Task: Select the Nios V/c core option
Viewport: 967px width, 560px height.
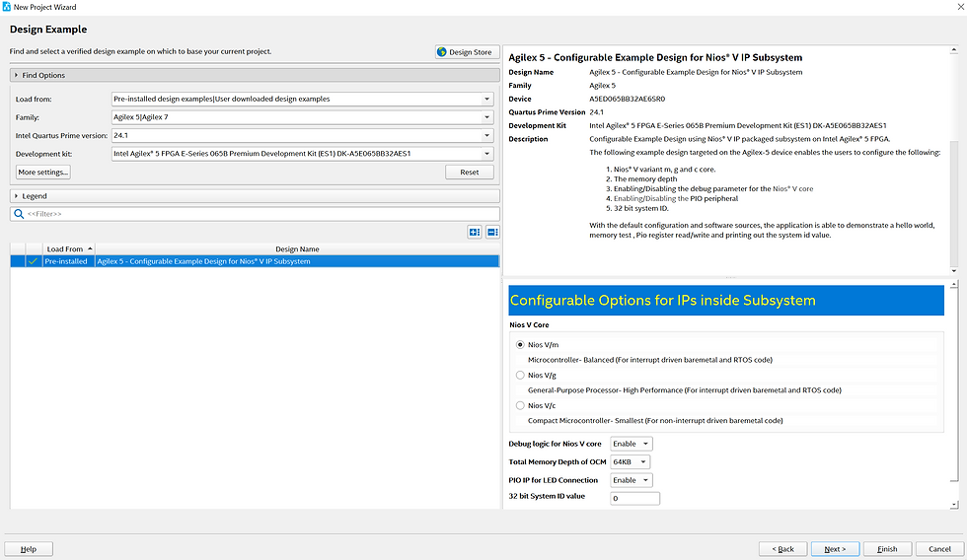Action: click(x=520, y=405)
